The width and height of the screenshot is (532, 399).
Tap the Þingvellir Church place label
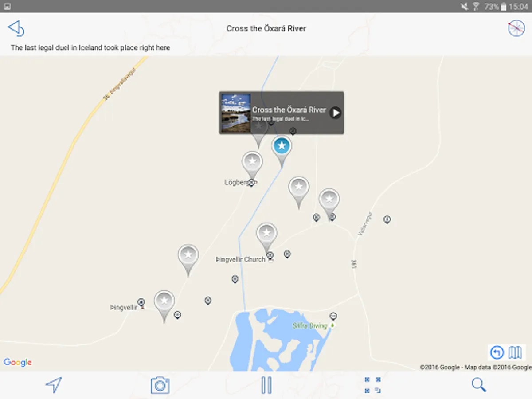pos(240,259)
